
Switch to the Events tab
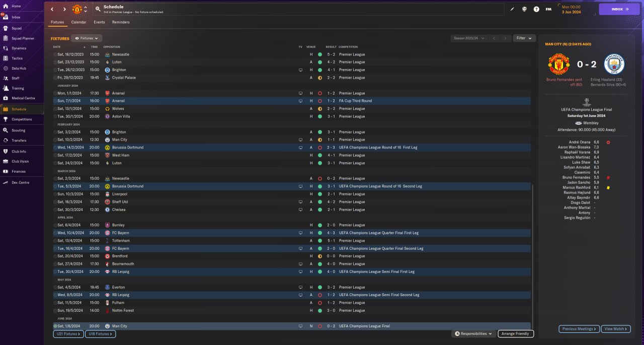pos(99,22)
